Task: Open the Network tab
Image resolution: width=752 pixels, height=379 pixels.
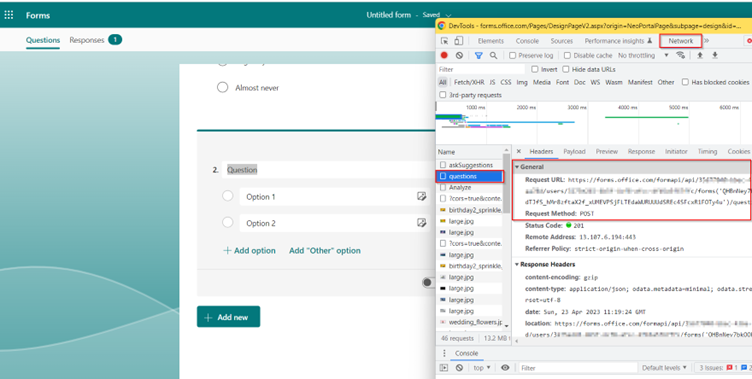Action: 681,41
